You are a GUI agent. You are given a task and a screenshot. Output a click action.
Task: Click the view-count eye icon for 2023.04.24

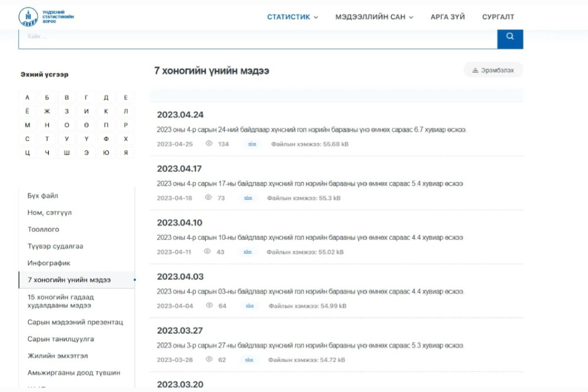point(209,143)
